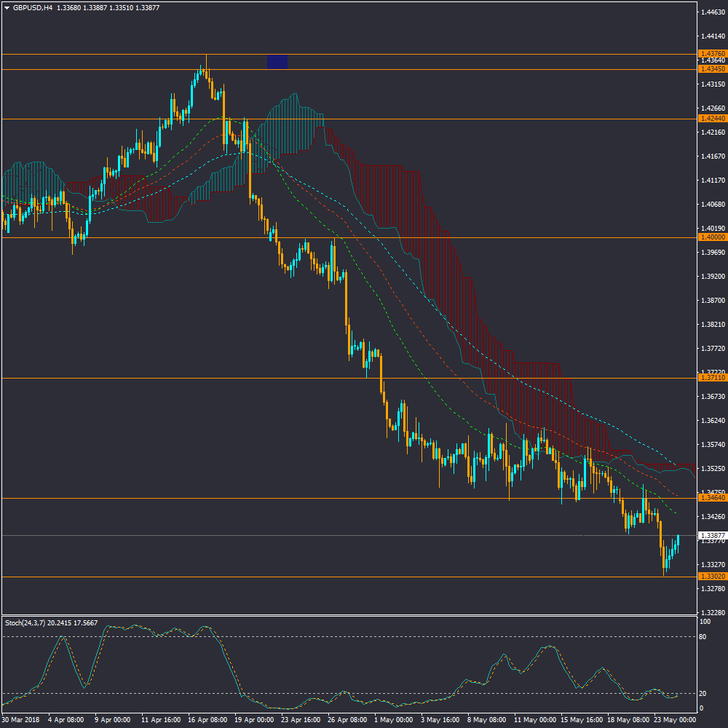Select the dark blue rectangle near chart top
728x728 pixels.
[277, 62]
